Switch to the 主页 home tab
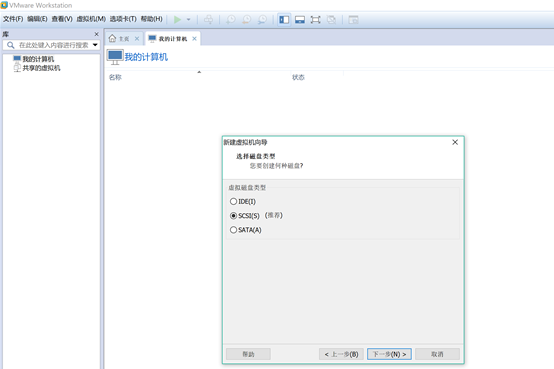This screenshot has width=554, height=369. click(124, 39)
